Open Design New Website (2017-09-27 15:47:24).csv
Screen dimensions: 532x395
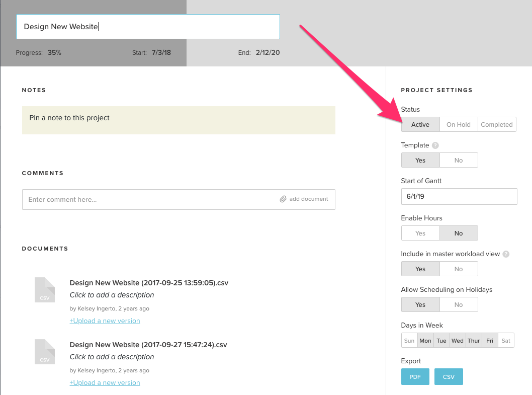point(148,345)
